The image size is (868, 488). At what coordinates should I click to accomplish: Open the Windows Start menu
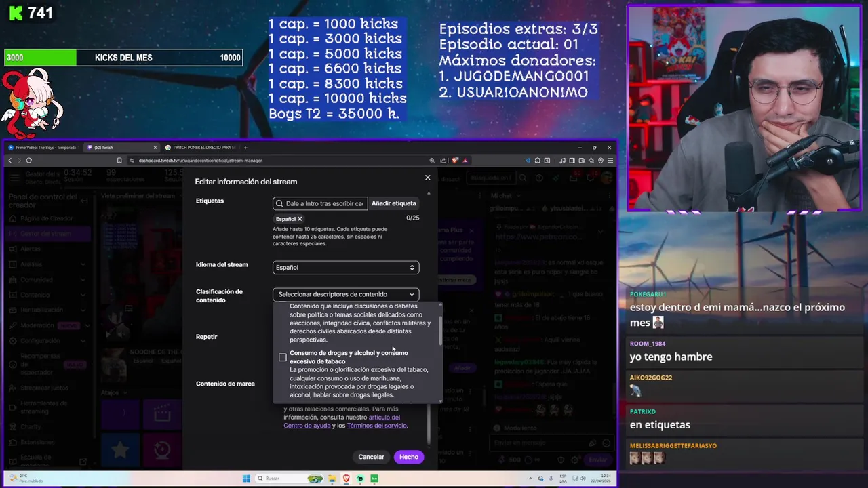[246, 479]
